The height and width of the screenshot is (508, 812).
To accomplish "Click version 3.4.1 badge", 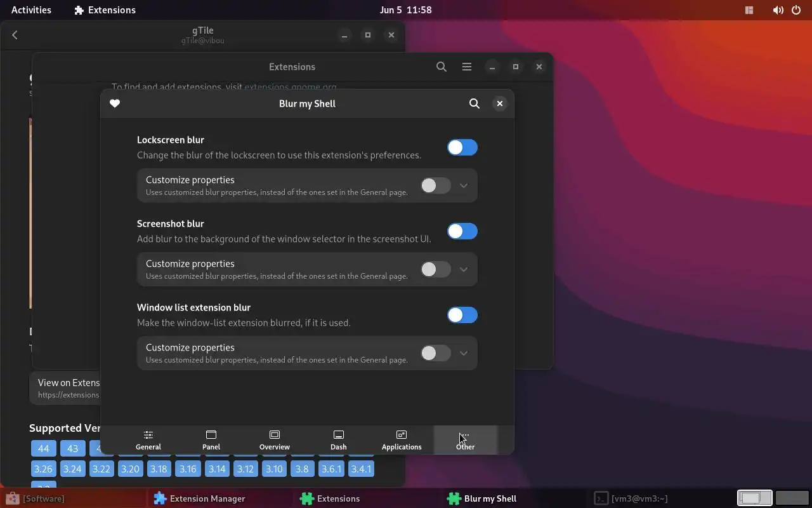I will coord(361,469).
